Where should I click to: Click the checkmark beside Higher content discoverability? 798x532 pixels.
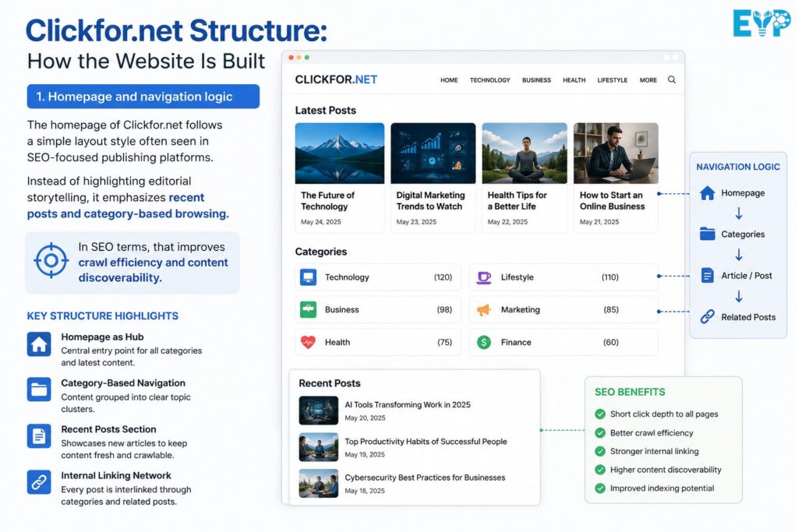click(601, 470)
